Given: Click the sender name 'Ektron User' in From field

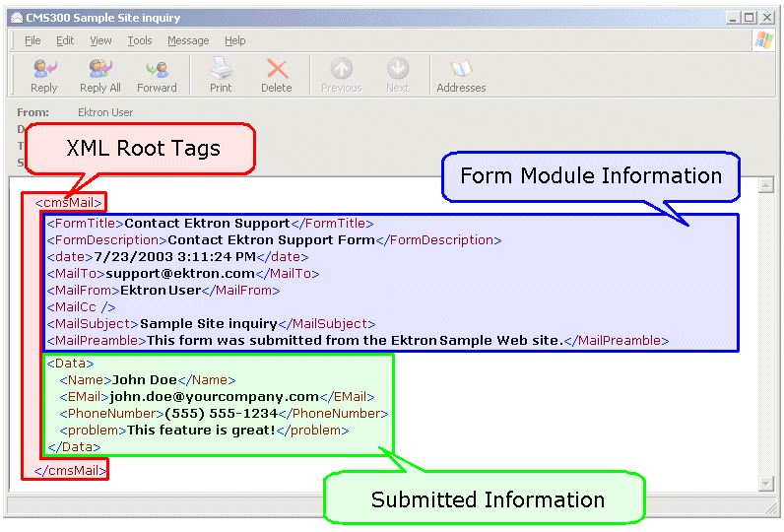Looking at the screenshot, I should click(105, 112).
